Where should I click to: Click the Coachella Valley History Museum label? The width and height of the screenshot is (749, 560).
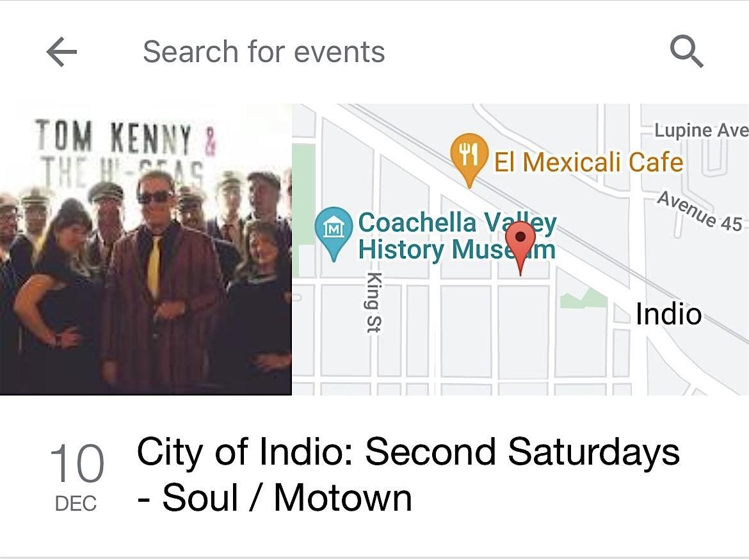pos(456,236)
